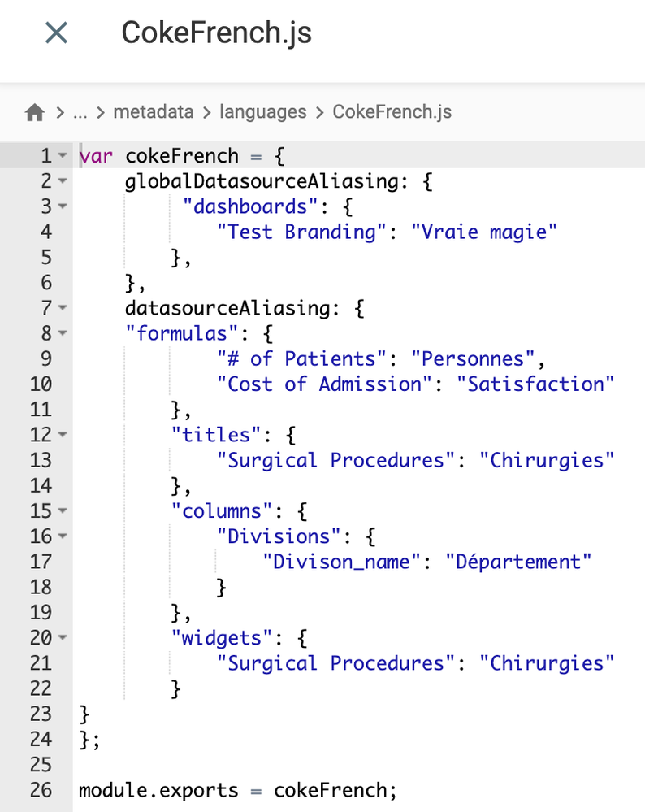Click the home icon in breadcrumb

34,112
